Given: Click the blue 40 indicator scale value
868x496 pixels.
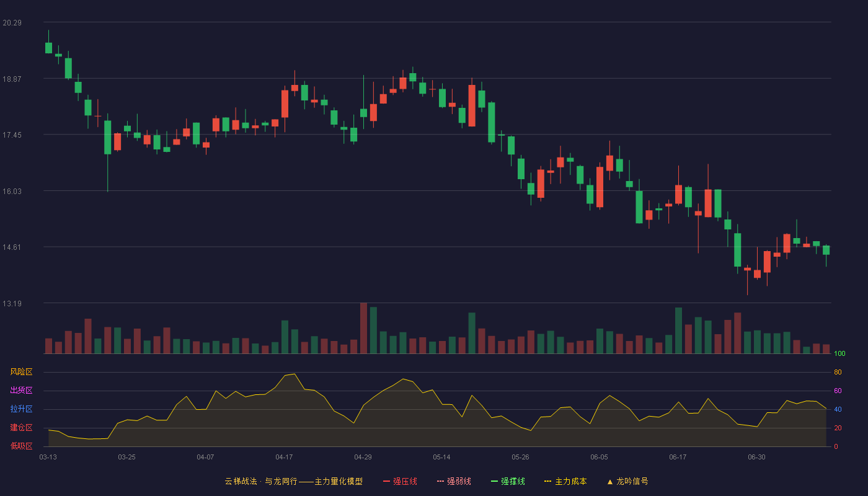Looking at the screenshot, I should point(838,410).
